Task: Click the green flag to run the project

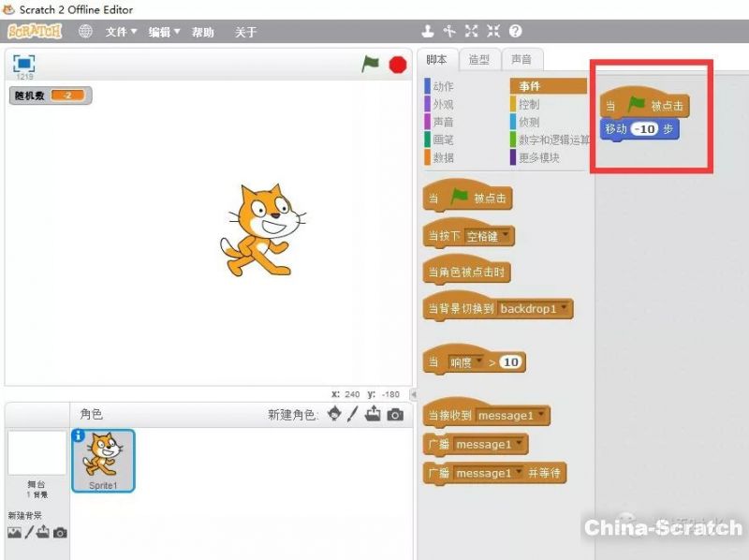Action: coord(371,64)
